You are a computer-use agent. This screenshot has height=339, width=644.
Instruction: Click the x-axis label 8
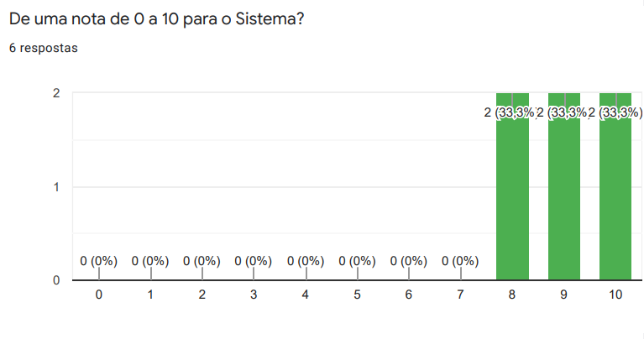[x=512, y=295]
